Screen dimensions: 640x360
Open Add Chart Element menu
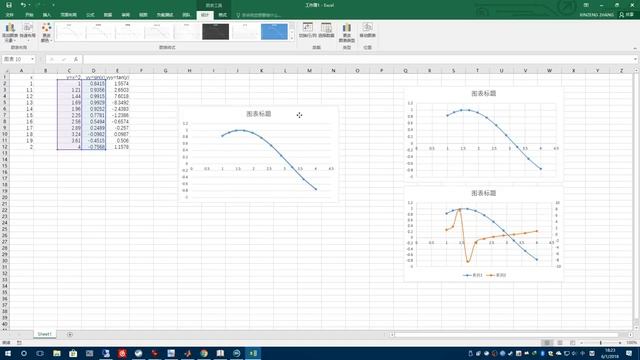tap(10, 32)
